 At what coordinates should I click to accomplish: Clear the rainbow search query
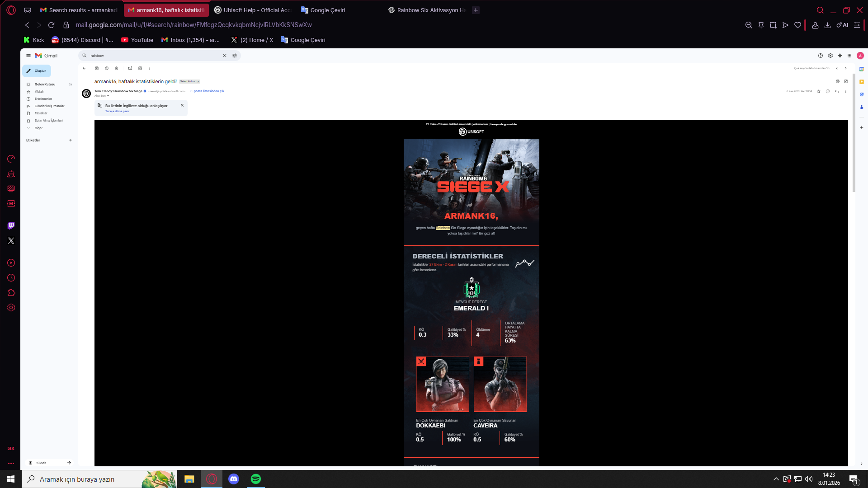[x=225, y=56]
